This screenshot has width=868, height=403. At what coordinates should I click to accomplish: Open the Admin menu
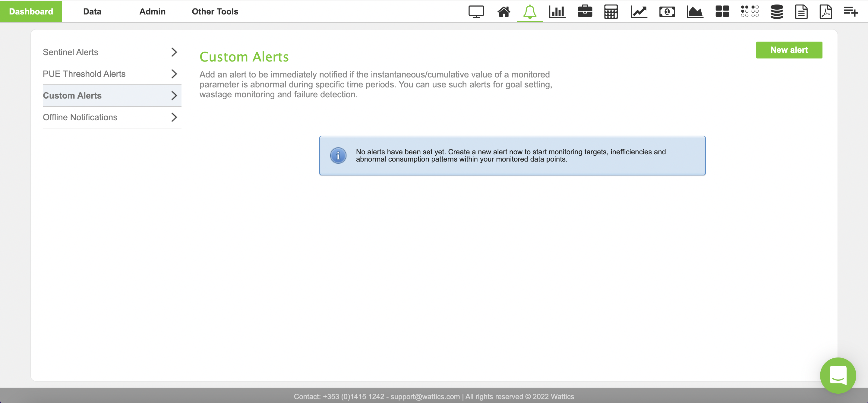[x=152, y=12]
